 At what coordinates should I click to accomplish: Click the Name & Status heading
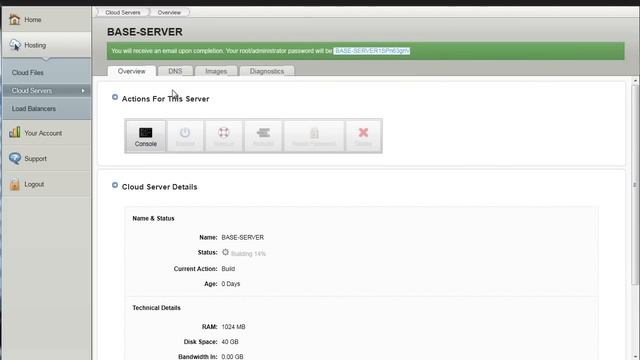pos(153,218)
